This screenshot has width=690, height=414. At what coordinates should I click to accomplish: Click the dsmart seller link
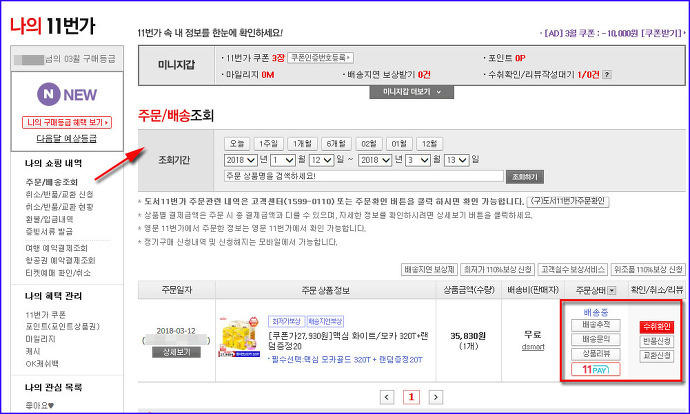[533, 347]
